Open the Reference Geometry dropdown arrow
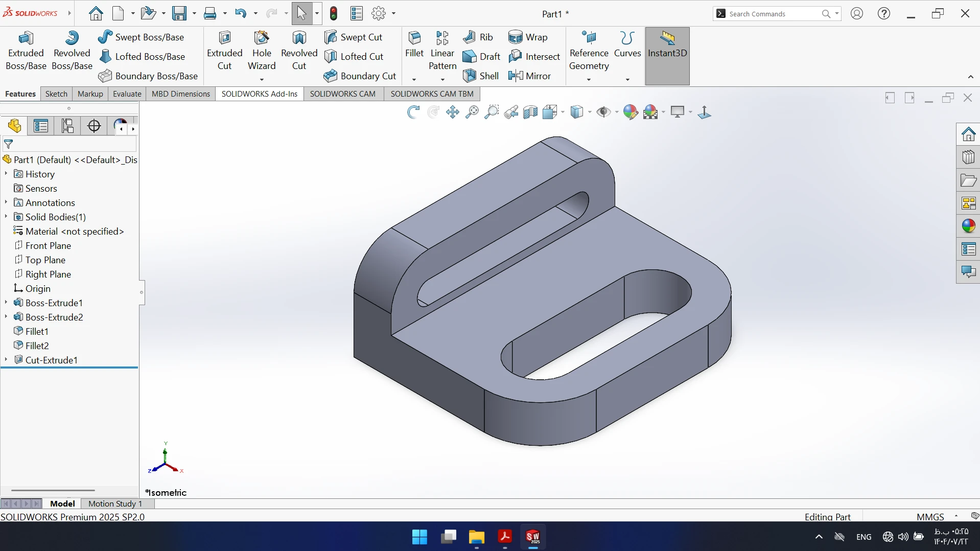This screenshot has width=980, height=551. pos(589,79)
